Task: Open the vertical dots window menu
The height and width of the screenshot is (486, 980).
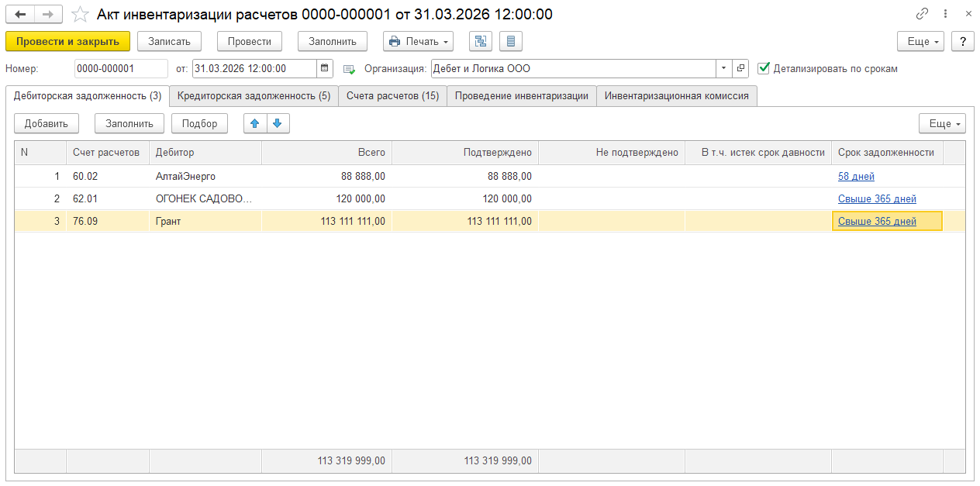Action: pyautogui.click(x=945, y=14)
